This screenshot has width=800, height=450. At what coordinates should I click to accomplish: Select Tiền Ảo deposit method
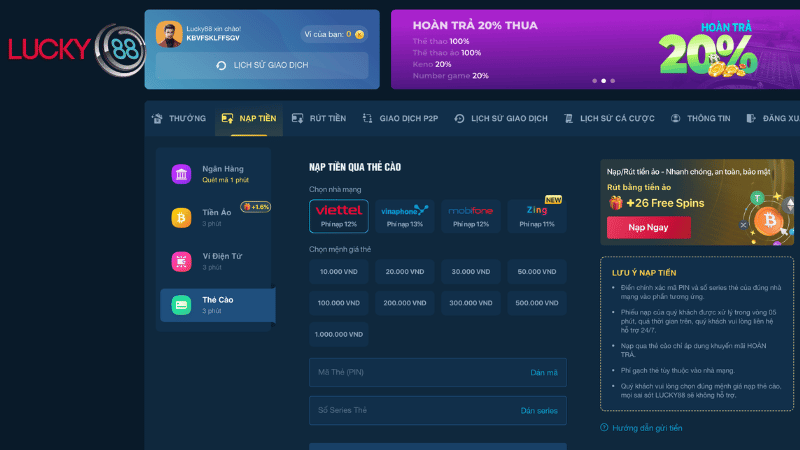point(216,218)
